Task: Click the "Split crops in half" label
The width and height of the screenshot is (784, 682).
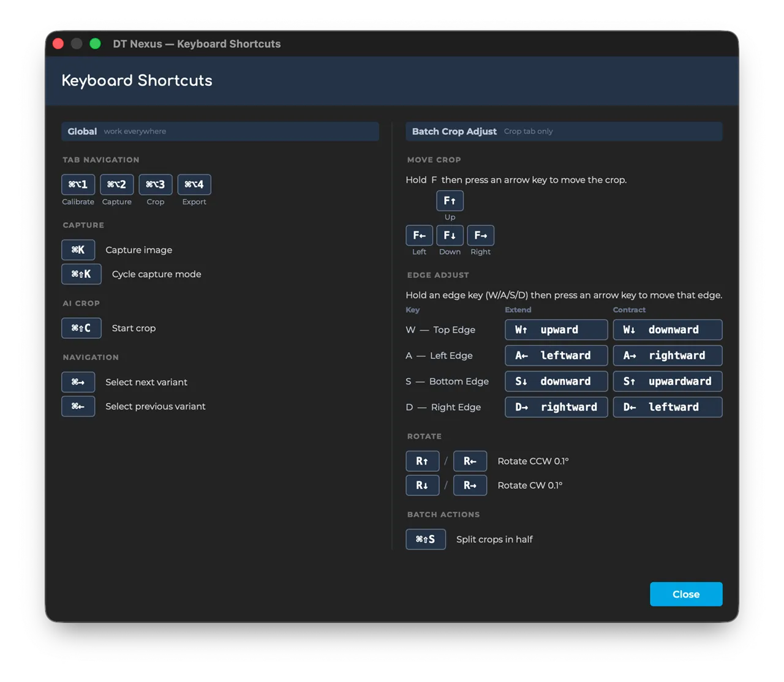Action: [494, 539]
